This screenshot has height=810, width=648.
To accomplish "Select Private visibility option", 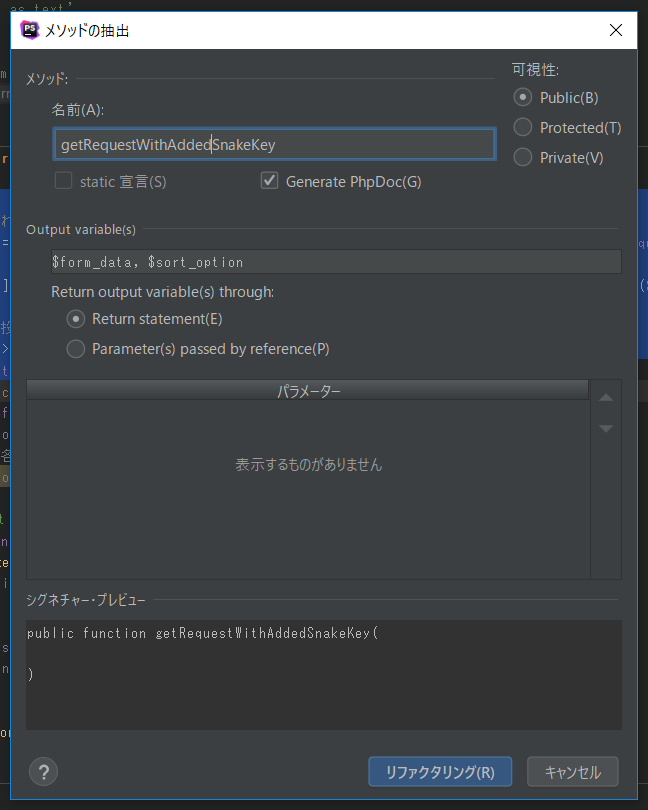I will (522, 157).
